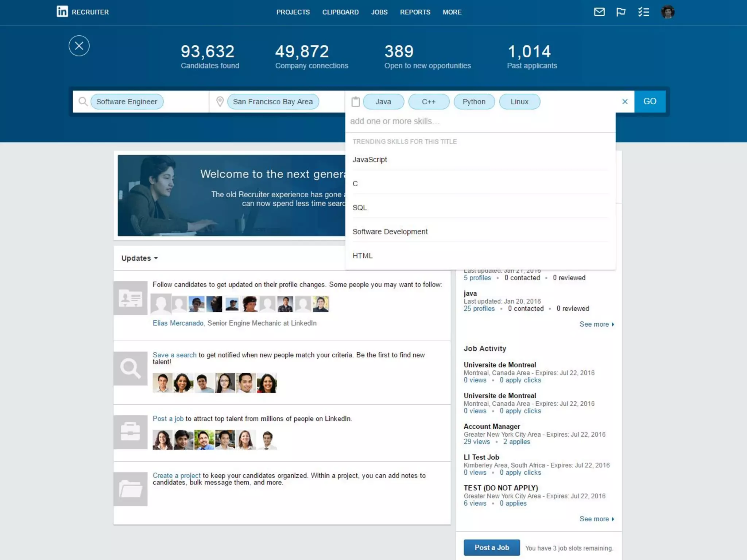Open TEST (DO NOT APPLY) job listing
747x560 pixels.
pyautogui.click(x=501, y=488)
